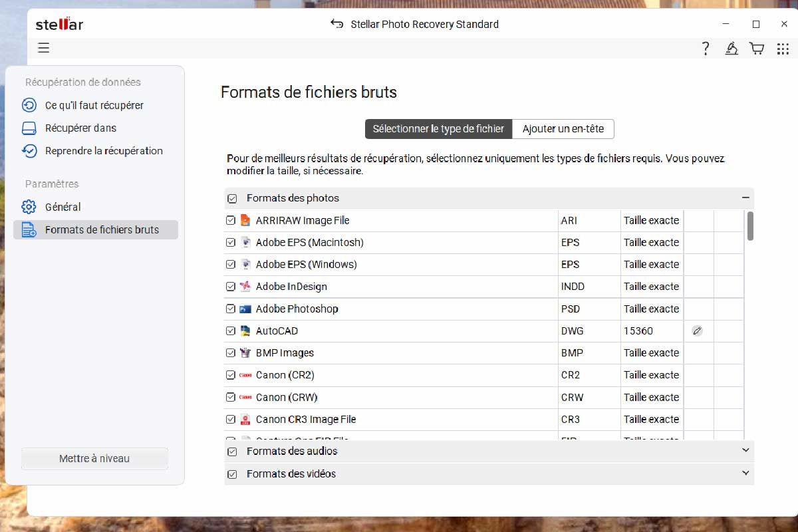
Task: Open the activation microscope icon
Action: coord(731,49)
